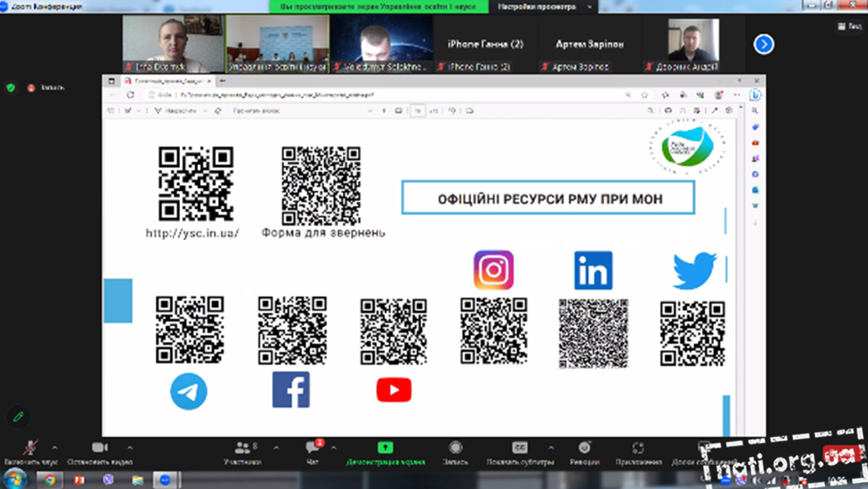Expand arrow next to Chat

[x=333, y=448]
